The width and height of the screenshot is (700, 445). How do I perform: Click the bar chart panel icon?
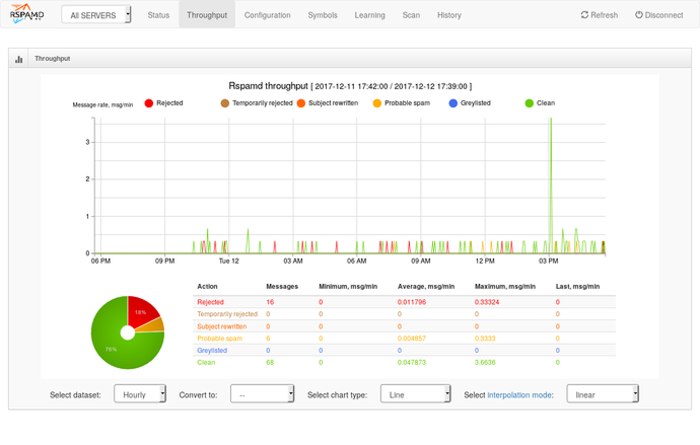click(19, 59)
